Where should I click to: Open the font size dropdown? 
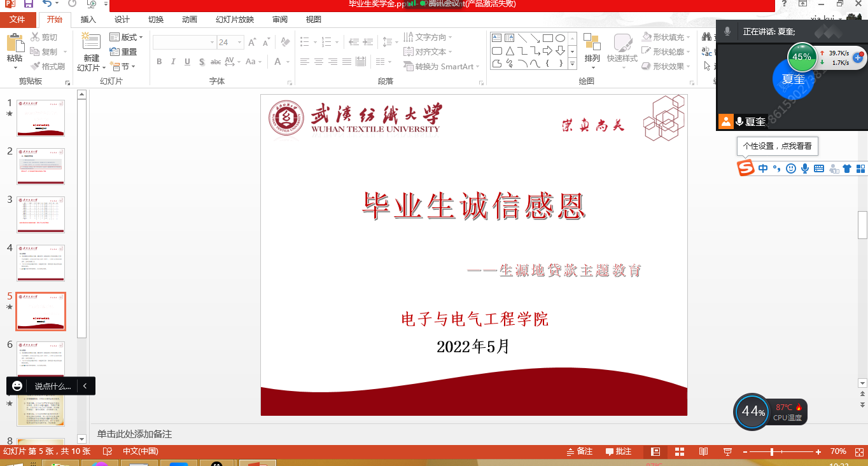240,43
